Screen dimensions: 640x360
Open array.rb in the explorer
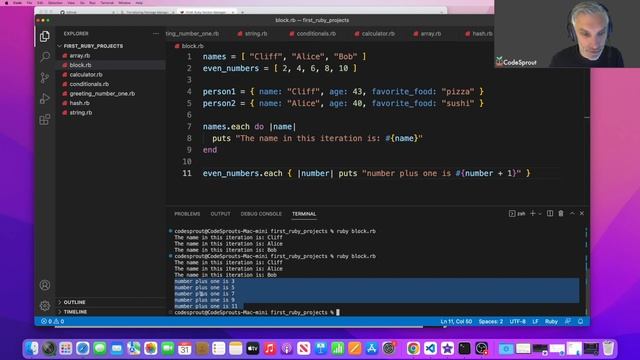click(80, 56)
